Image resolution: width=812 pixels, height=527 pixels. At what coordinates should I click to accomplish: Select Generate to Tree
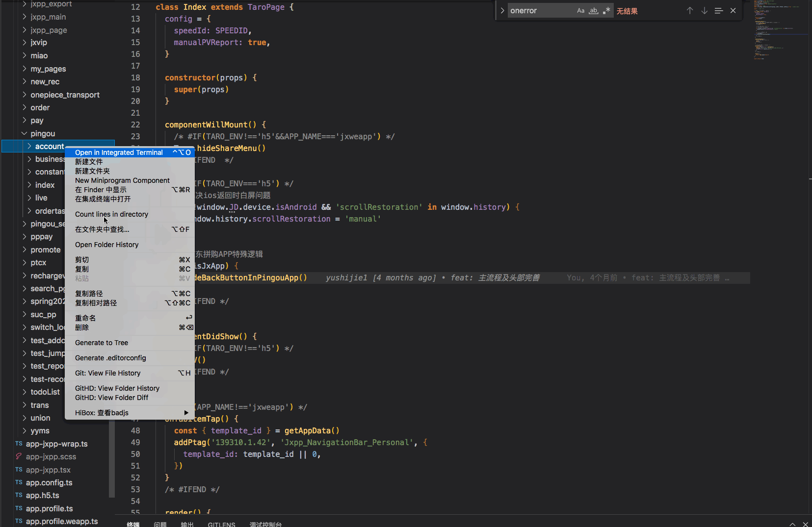click(130, 343)
